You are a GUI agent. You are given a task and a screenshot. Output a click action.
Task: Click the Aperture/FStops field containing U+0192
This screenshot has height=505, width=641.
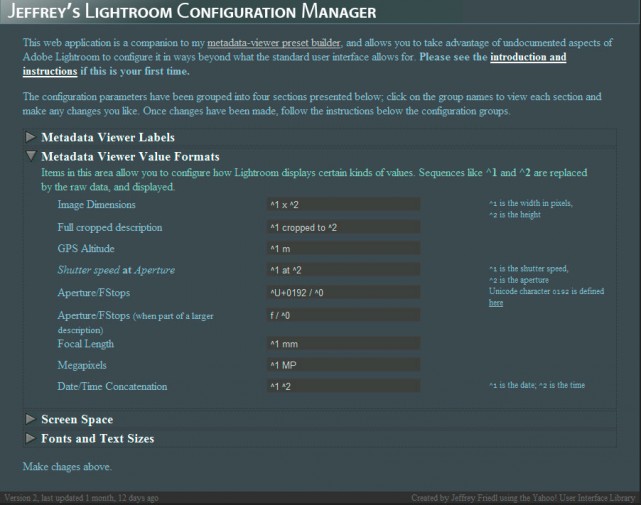pyautogui.click(x=343, y=293)
